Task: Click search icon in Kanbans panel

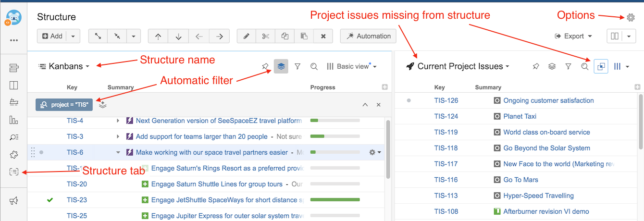Action: pos(314,66)
